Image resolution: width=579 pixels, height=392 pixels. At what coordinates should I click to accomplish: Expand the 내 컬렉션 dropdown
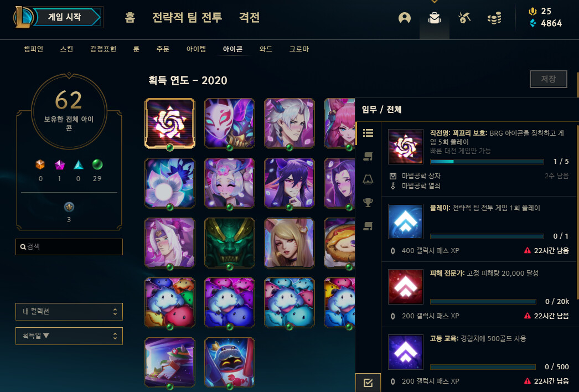click(x=69, y=312)
